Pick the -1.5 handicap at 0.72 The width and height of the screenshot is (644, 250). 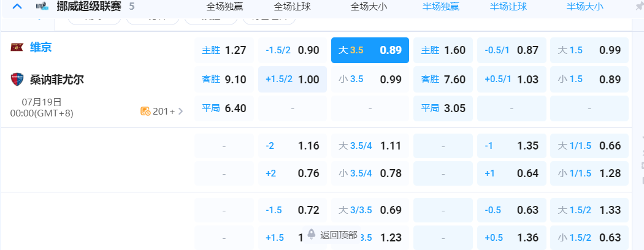293,210
